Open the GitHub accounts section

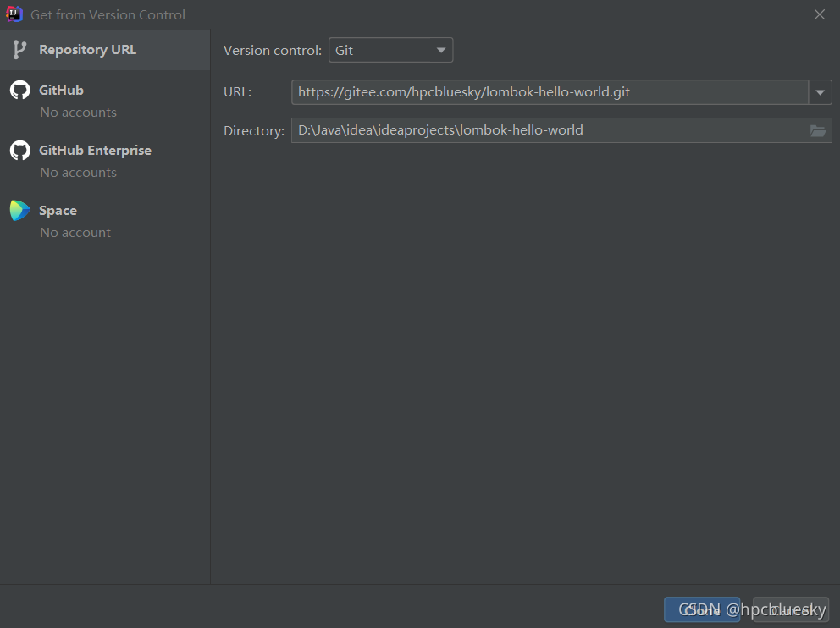(105, 101)
